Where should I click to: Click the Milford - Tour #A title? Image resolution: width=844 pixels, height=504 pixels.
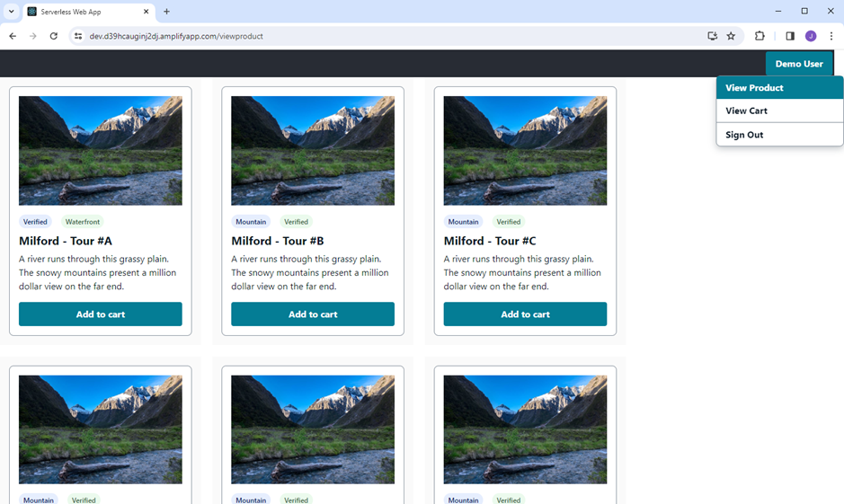(66, 241)
